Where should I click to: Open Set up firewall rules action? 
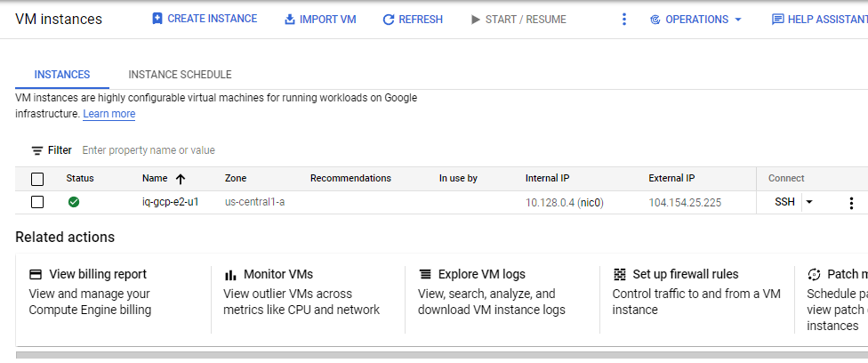tap(686, 274)
